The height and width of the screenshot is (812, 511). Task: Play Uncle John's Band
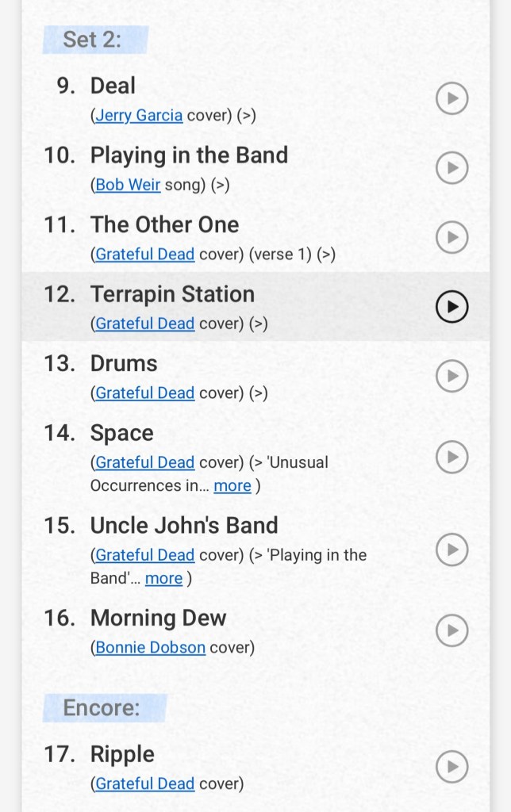pyautogui.click(x=452, y=550)
